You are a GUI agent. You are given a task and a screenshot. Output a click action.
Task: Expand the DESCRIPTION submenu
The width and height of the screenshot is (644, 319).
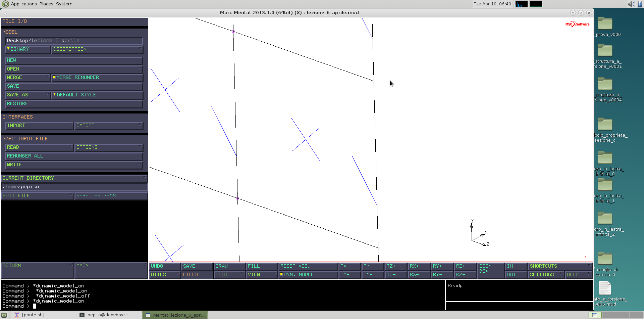click(97, 49)
